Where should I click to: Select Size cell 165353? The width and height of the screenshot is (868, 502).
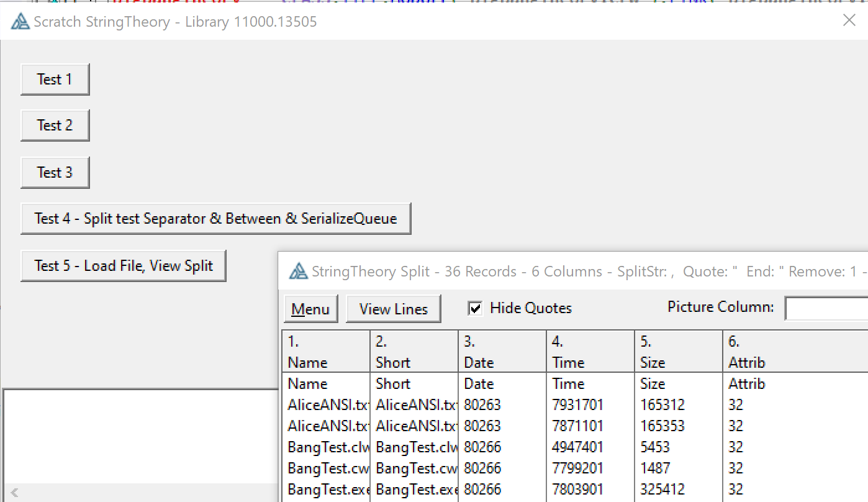pos(679,426)
